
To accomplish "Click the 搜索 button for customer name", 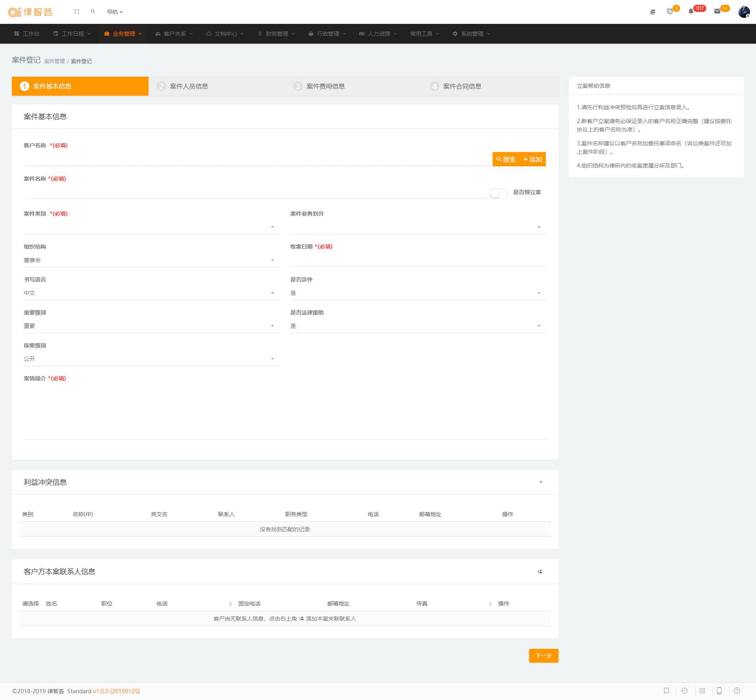I will coord(506,159).
